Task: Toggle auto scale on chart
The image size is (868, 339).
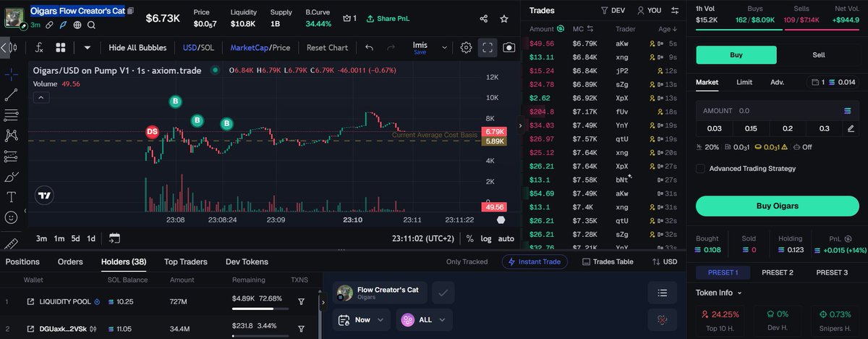Action: (x=506, y=238)
